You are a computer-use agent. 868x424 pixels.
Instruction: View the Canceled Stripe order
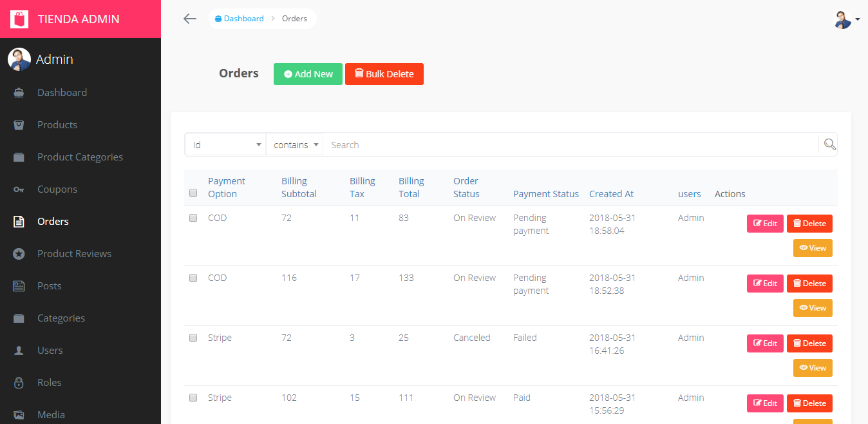coord(813,368)
